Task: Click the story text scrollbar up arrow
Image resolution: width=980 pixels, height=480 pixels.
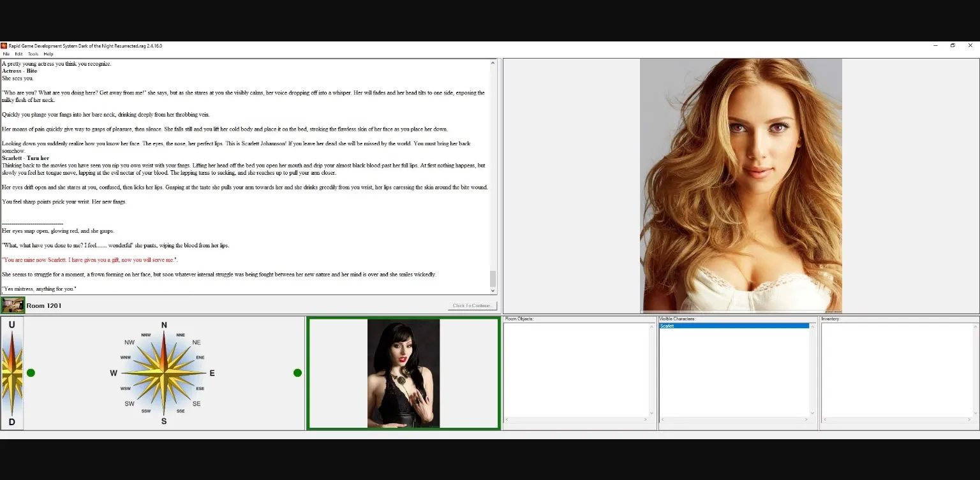Action: tap(493, 63)
